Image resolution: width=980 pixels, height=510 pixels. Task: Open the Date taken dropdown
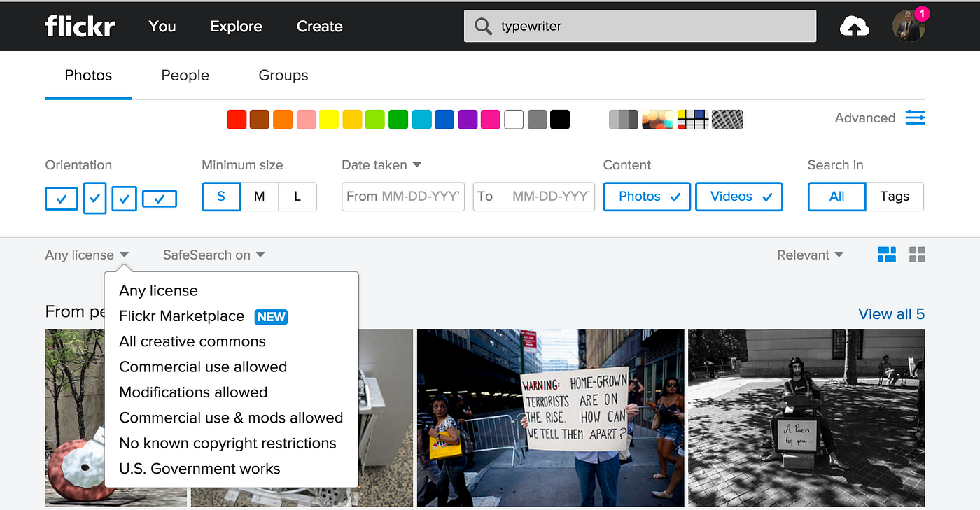tap(381, 165)
